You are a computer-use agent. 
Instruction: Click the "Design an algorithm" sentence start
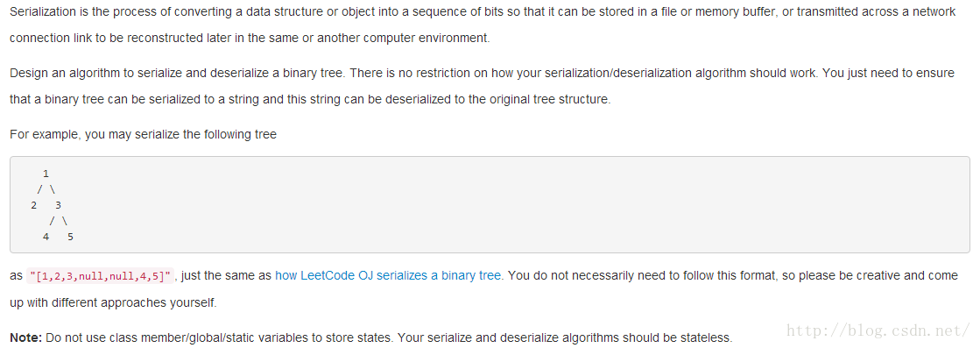pos(65,74)
